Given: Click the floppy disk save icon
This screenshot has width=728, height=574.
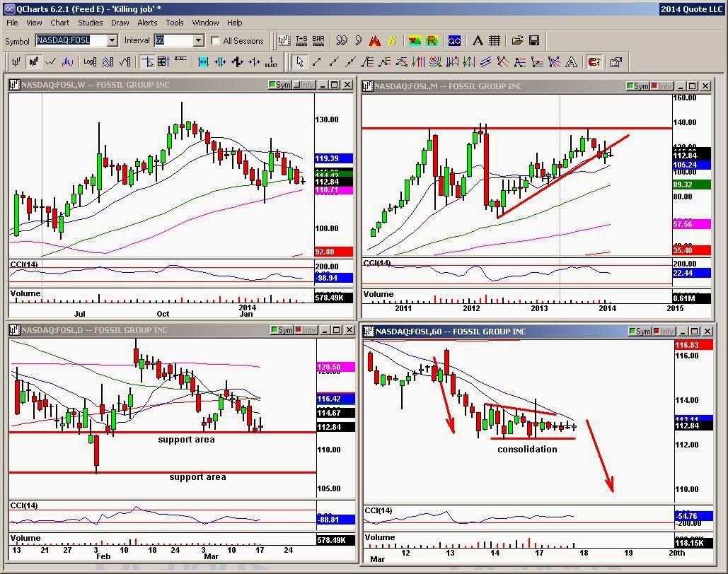Looking at the screenshot, I should pos(534,41).
